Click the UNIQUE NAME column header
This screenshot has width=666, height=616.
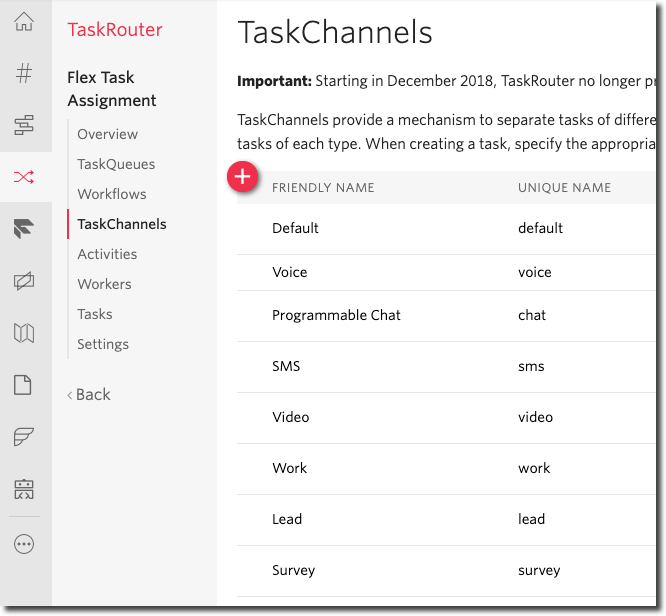tap(564, 188)
